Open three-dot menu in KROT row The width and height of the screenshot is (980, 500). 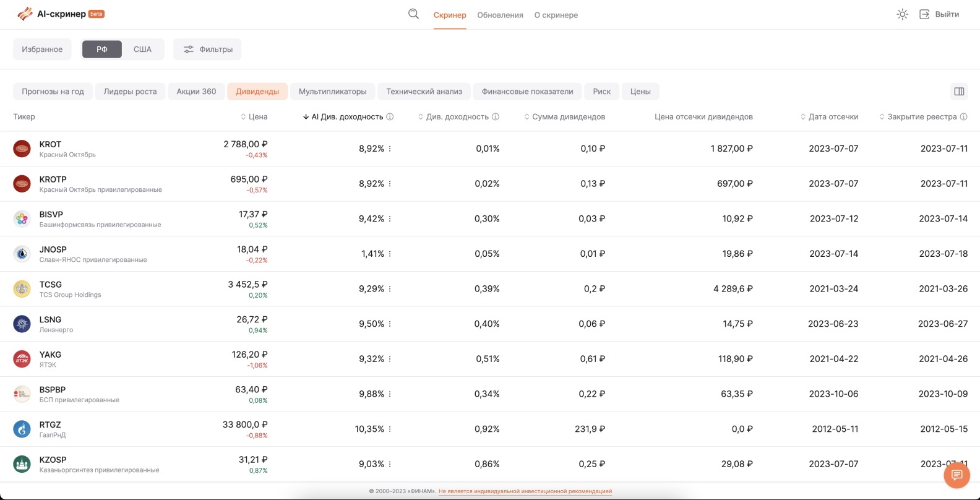click(x=390, y=149)
